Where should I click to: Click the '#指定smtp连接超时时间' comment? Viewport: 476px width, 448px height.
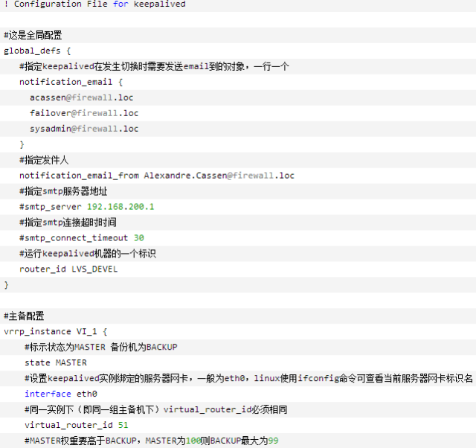click(x=68, y=223)
